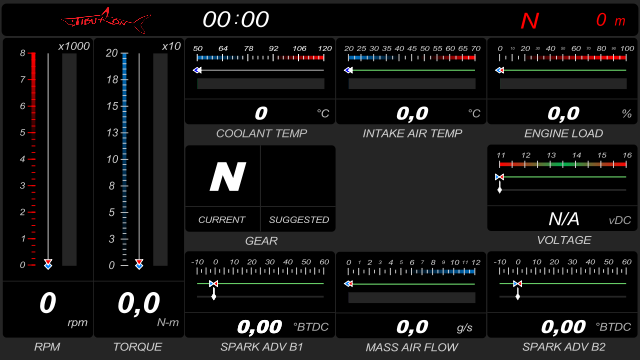This screenshot has height=360, width=640.
Task: Click the Spark Adv B2 0,00 value
Action: click(563, 327)
